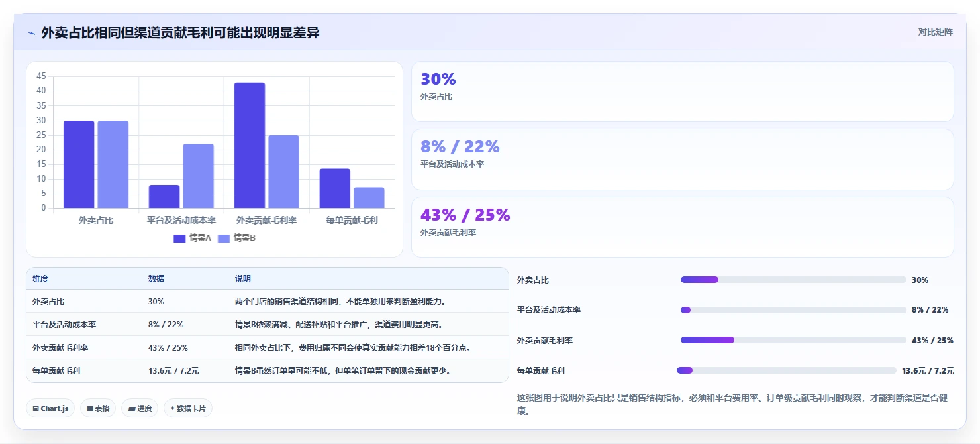Click the 平台及活动成本率 x-axis label on the chart

click(181, 220)
